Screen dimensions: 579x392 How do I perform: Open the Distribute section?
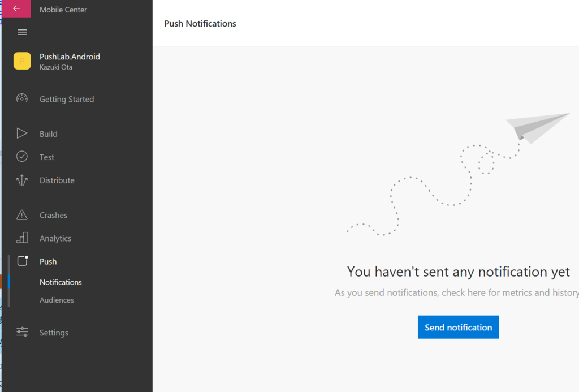coord(57,180)
